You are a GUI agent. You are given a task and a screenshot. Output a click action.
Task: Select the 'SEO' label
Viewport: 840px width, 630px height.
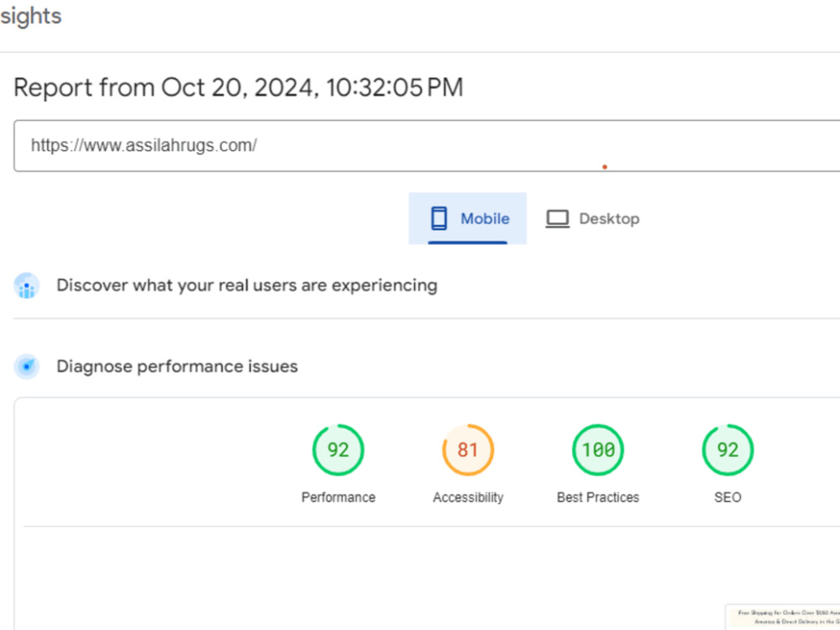tap(727, 497)
